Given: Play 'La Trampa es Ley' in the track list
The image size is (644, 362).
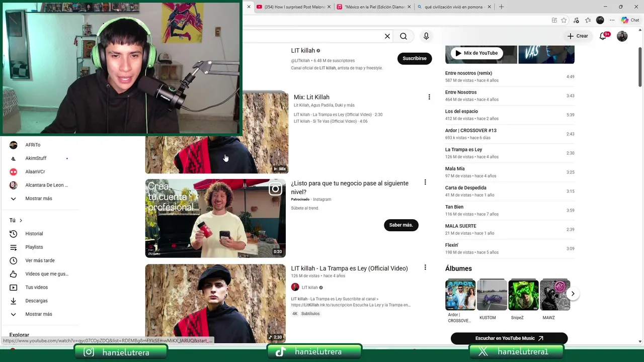Looking at the screenshot, I should point(510,153).
